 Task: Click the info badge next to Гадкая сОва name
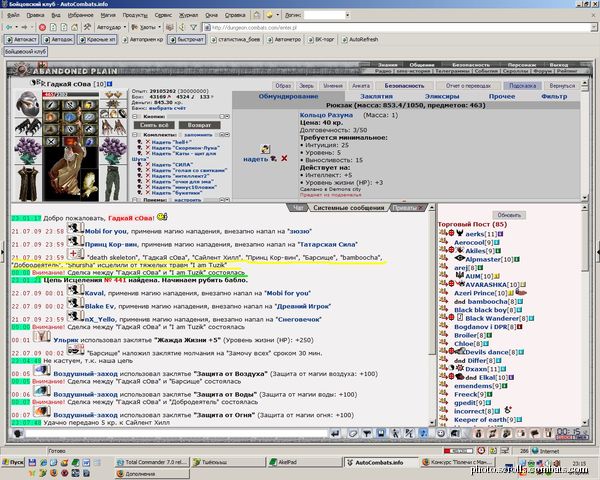click(x=109, y=83)
